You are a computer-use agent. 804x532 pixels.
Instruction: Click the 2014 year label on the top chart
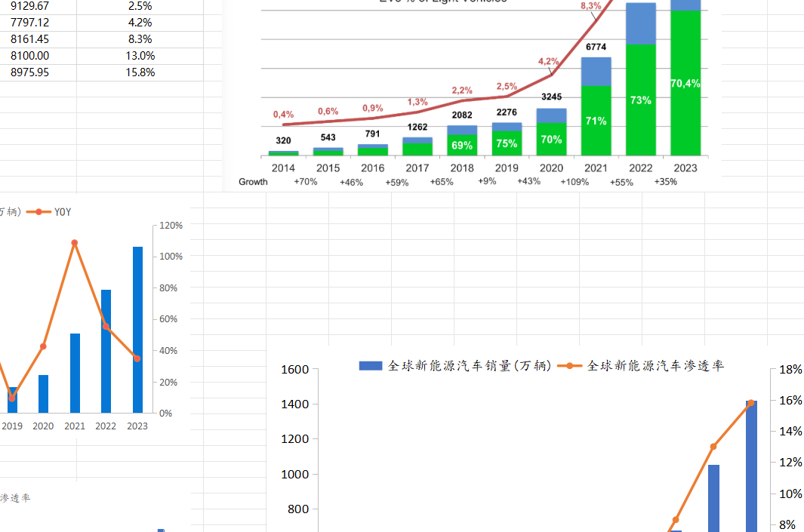(x=283, y=168)
